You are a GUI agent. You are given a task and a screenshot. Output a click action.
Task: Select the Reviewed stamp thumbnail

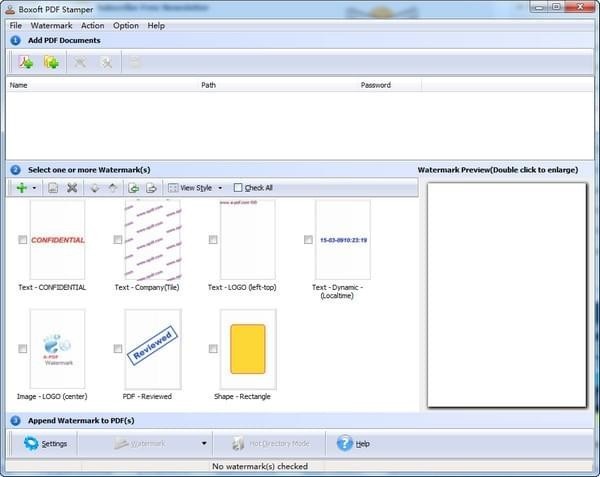click(x=153, y=349)
